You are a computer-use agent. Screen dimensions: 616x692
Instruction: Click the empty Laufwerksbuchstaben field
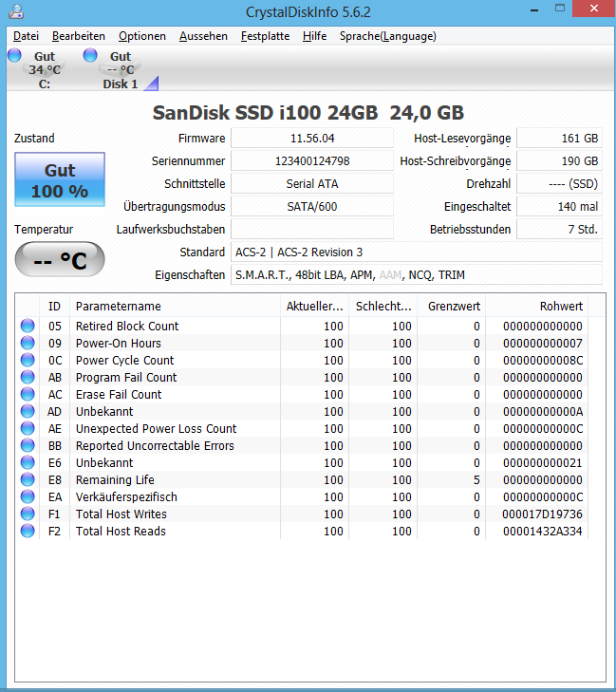(x=312, y=230)
